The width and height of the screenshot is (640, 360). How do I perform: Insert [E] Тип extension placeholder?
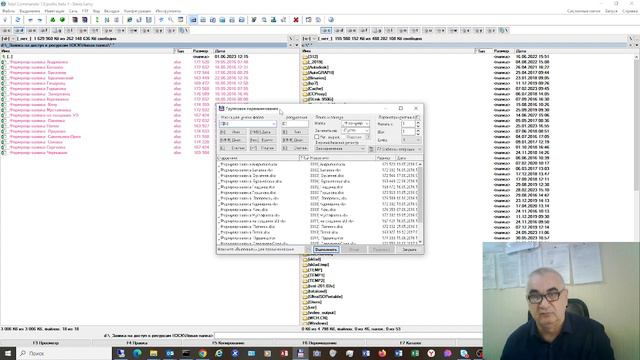point(295,132)
